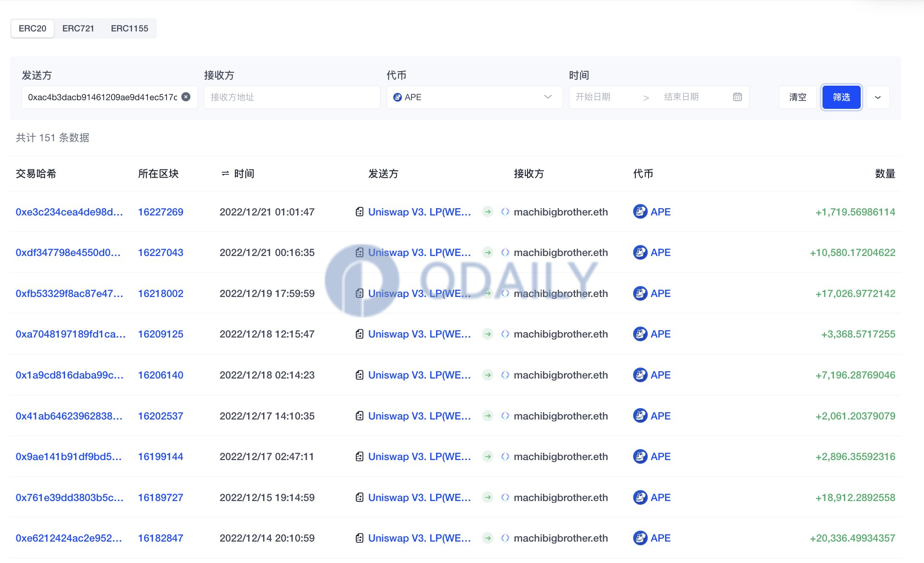Click the green arrow in the 16206140 row
The width and height of the screenshot is (924, 563).
pos(487,375)
